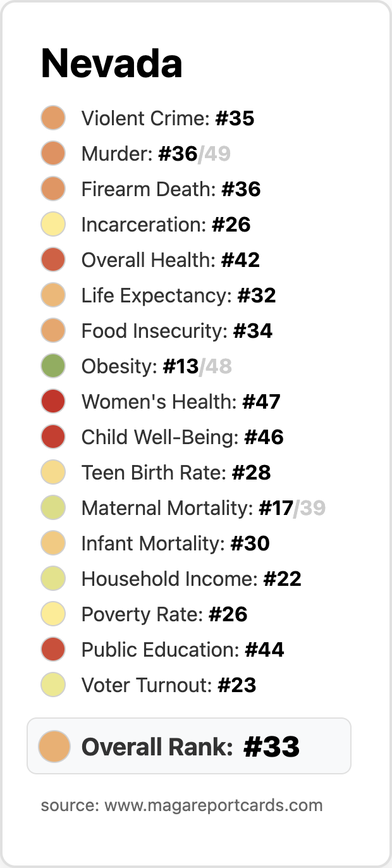This screenshot has width=392, height=868.
Task: Click the large orange Overall Rank dot
Action: pyautogui.click(x=54, y=747)
